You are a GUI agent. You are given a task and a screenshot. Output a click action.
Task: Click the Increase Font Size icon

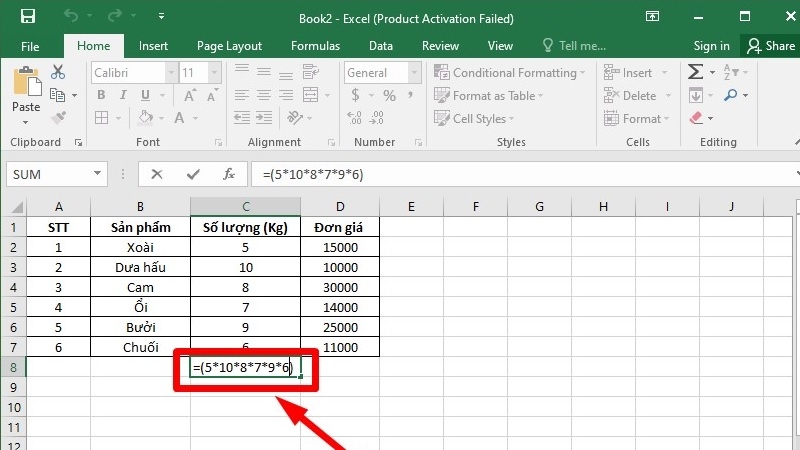coord(189,95)
